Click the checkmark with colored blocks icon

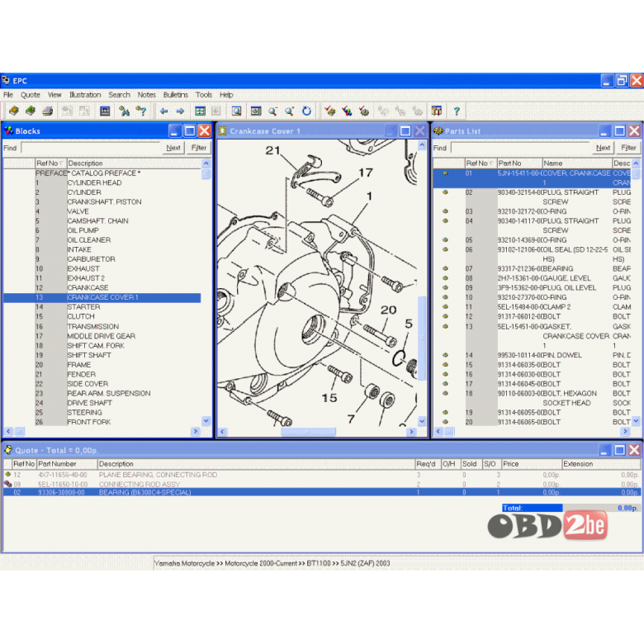(x=347, y=111)
